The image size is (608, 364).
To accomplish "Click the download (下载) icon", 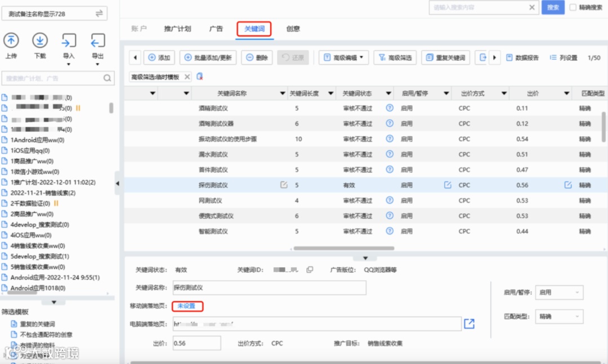I will pos(40,41).
